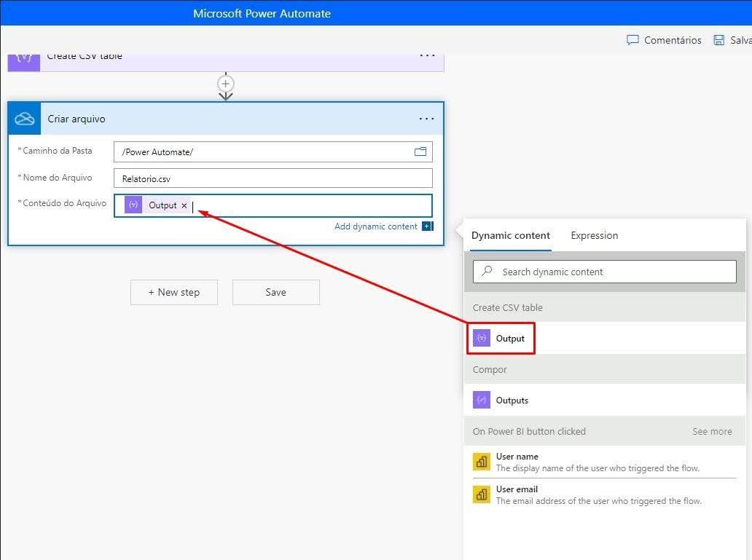Click the New step button

click(174, 292)
